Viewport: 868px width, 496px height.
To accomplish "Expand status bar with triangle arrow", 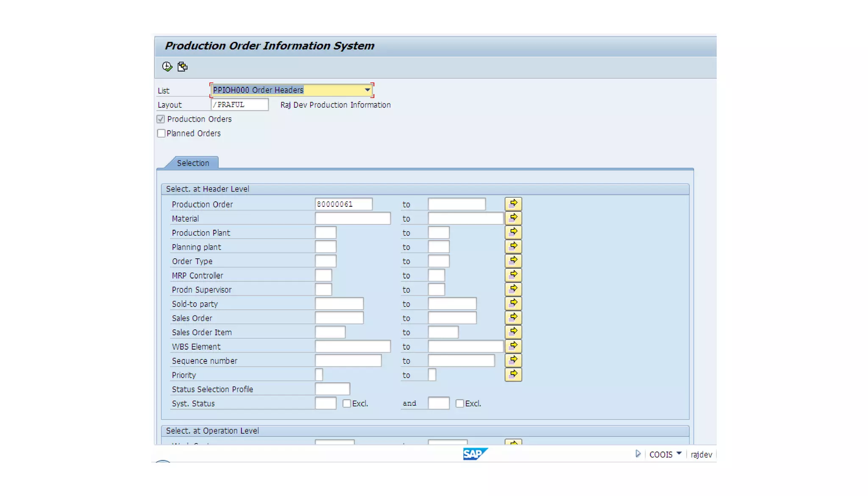I will pyautogui.click(x=638, y=454).
